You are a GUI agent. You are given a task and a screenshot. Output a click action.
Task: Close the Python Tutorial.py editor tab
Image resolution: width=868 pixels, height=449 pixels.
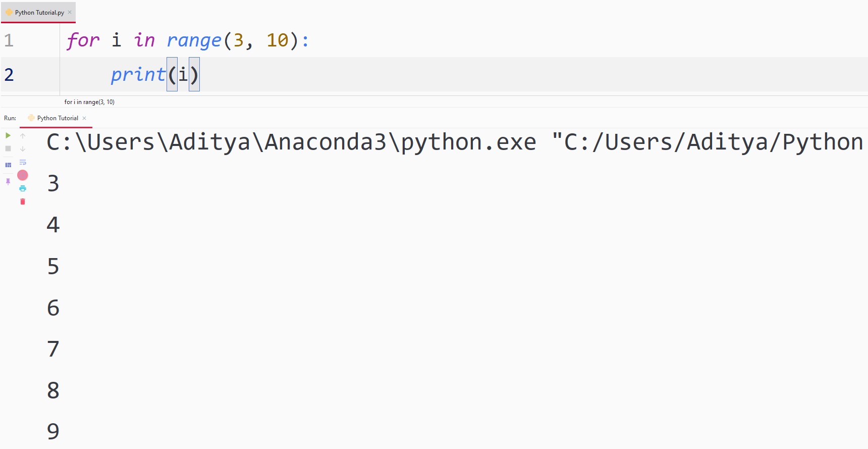(x=70, y=12)
